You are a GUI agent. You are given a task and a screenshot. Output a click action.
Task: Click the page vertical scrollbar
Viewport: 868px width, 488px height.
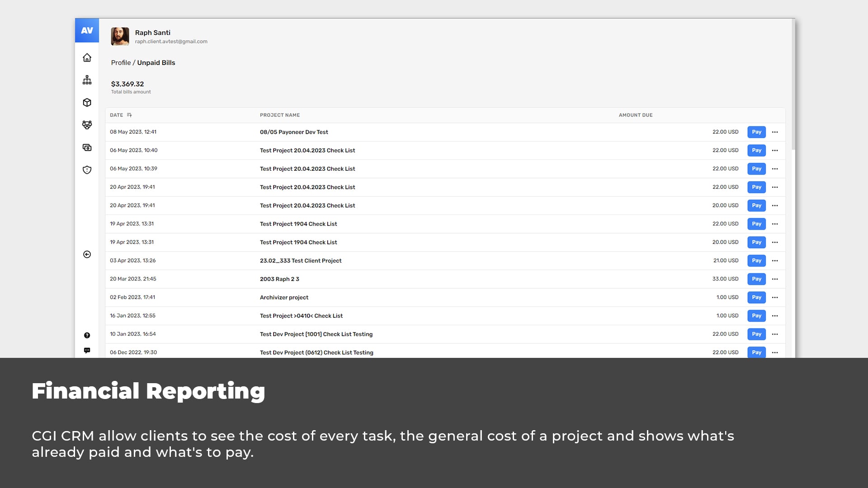pyautogui.click(x=793, y=84)
